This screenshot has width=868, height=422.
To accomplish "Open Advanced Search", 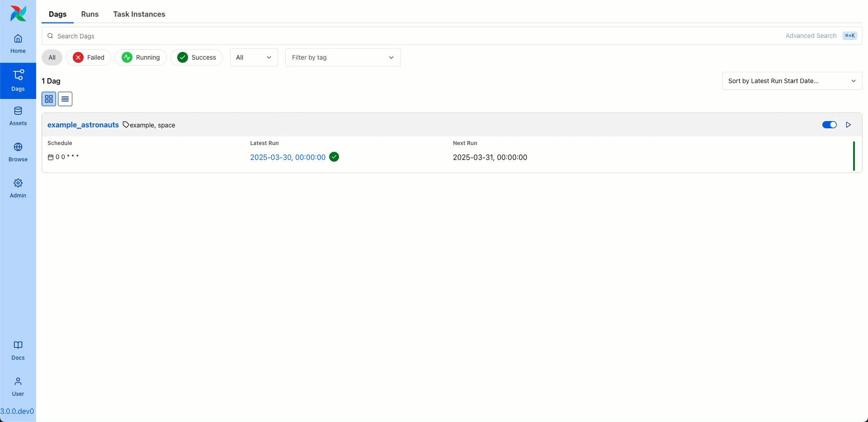I will click(811, 36).
